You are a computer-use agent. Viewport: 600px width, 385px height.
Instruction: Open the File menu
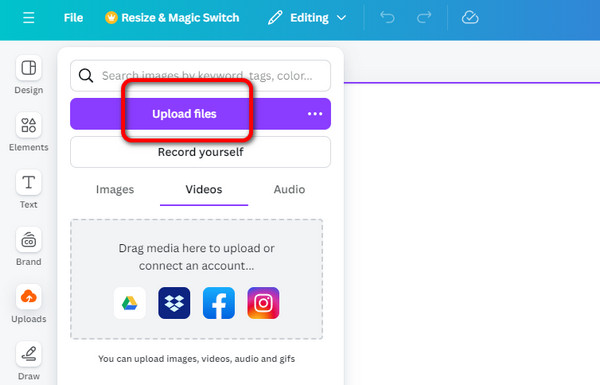click(x=73, y=18)
